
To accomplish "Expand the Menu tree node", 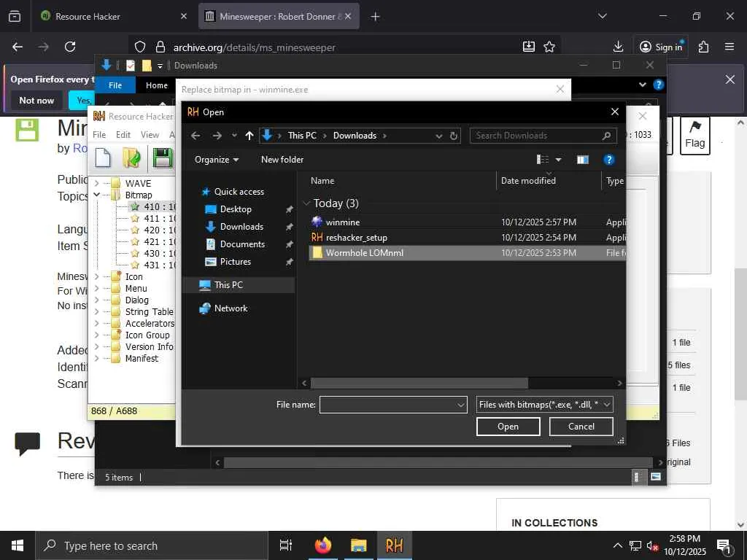I will point(97,288).
